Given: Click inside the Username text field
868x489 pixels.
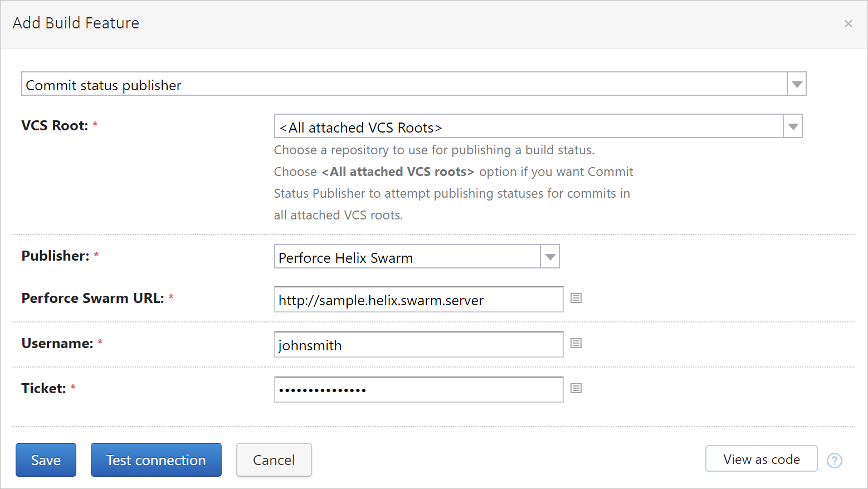Looking at the screenshot, I should coord(418,344).
